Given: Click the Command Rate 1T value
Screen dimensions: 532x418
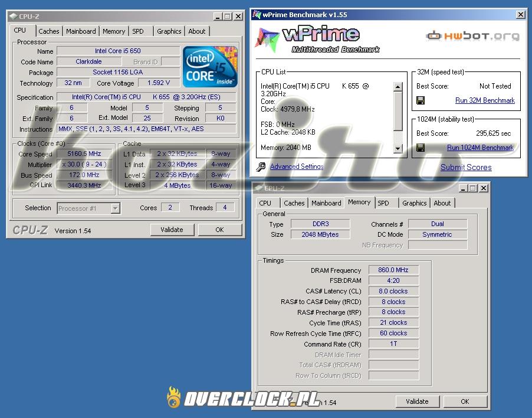Looking at the screenshot, I should [x=393, y=344].
